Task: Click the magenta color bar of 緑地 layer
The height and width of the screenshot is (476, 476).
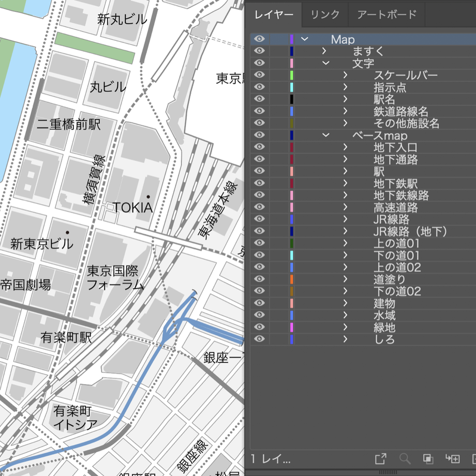Action: click(x=291, y=326)
